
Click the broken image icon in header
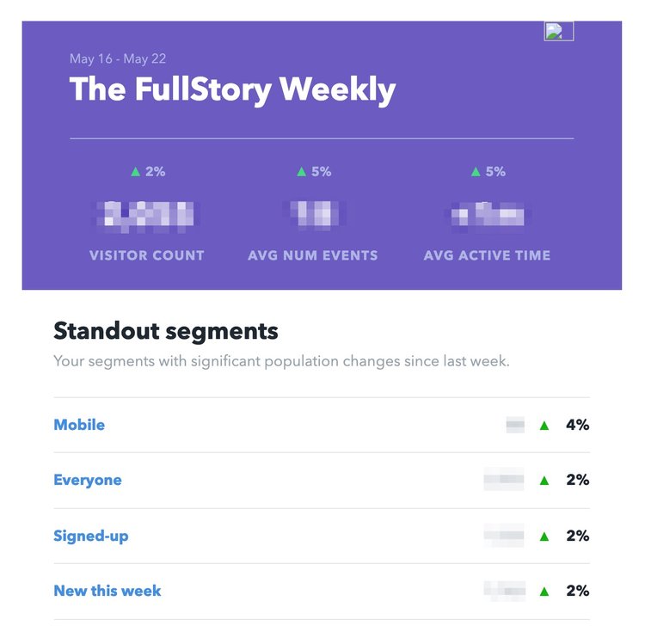click(558, 31)
